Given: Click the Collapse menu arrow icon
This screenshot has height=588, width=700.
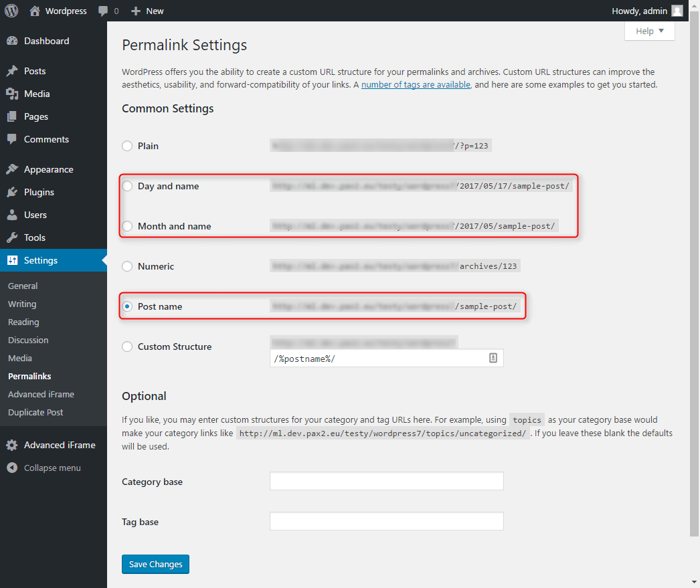Looking at the screenshot, I should pyautogui.click(x=12, y=468).
